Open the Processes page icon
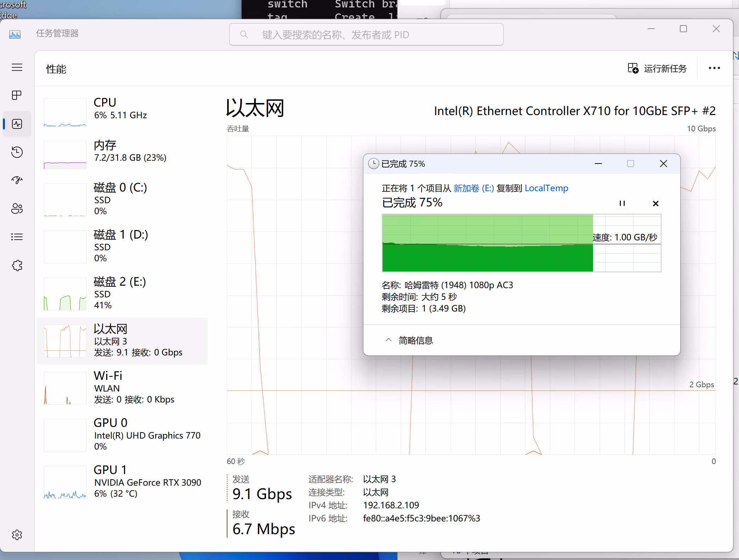739x560 pixels. (17, 95)
